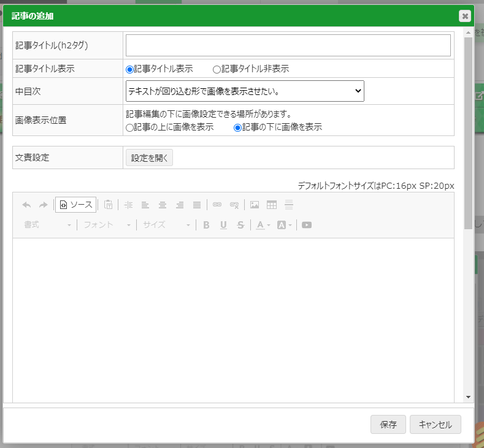Viewport: 484px width, 448px height.
Task: Toggle bold formatting
Action: pos(206,225)
